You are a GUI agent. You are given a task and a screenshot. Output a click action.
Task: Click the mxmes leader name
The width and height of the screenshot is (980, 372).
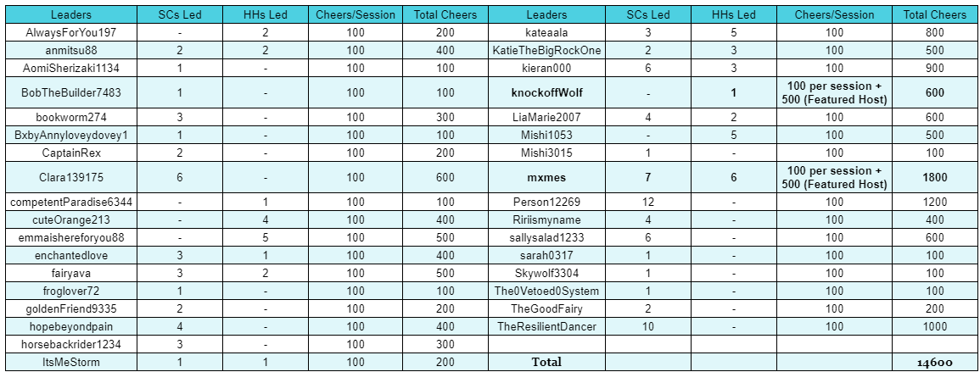tap(547, 178)
